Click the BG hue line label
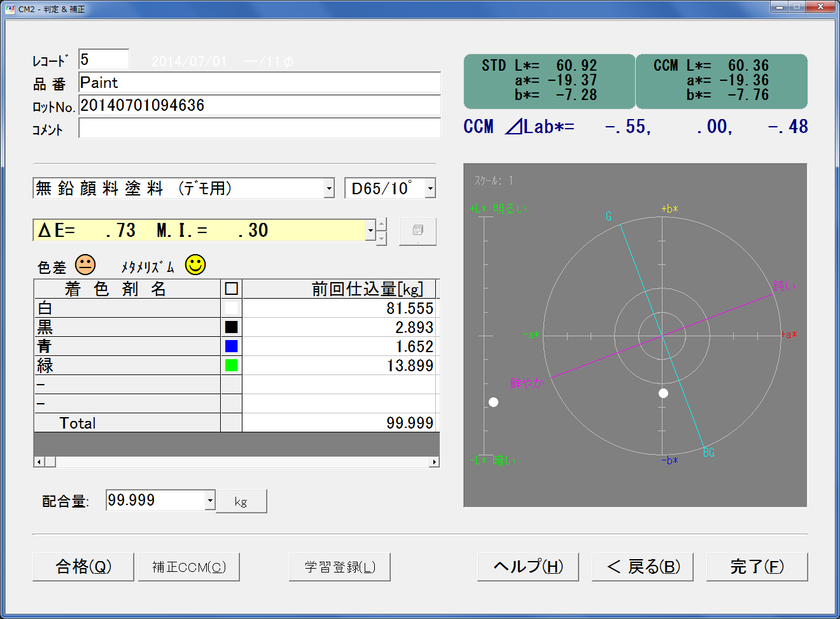 (x=709, y=452)
